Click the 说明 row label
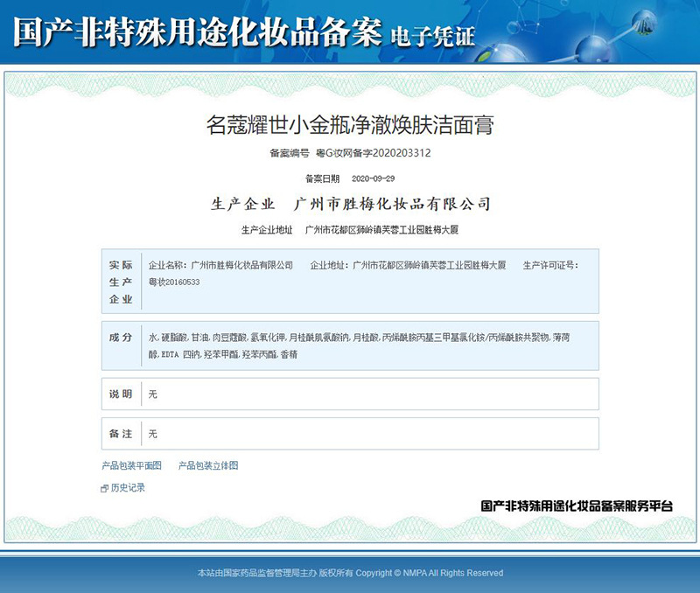 pos(121,394)
